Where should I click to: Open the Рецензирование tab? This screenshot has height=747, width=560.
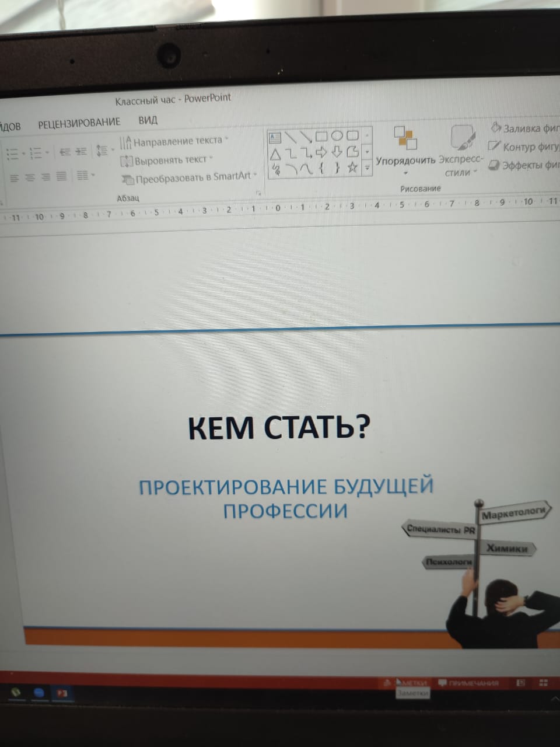coord(79,123)
